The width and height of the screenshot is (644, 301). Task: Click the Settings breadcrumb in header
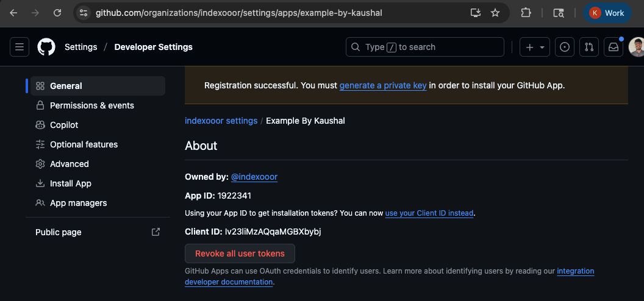tap(81, 47)
